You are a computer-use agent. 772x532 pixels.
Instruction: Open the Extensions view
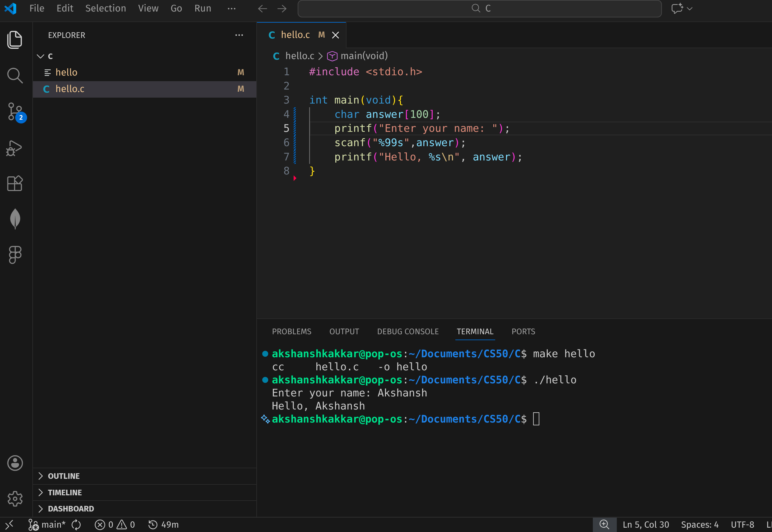point(15,183)
